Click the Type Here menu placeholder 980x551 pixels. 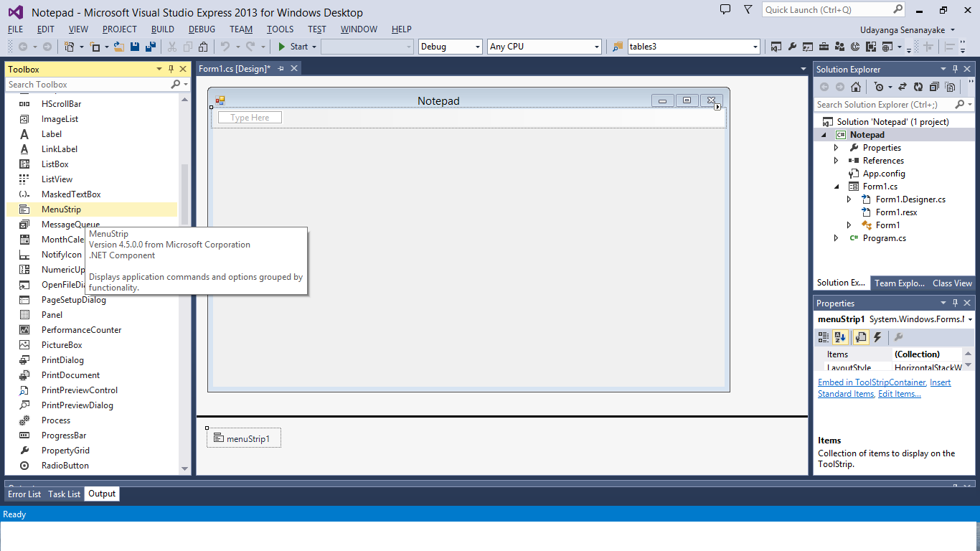(x=250, y=118)
